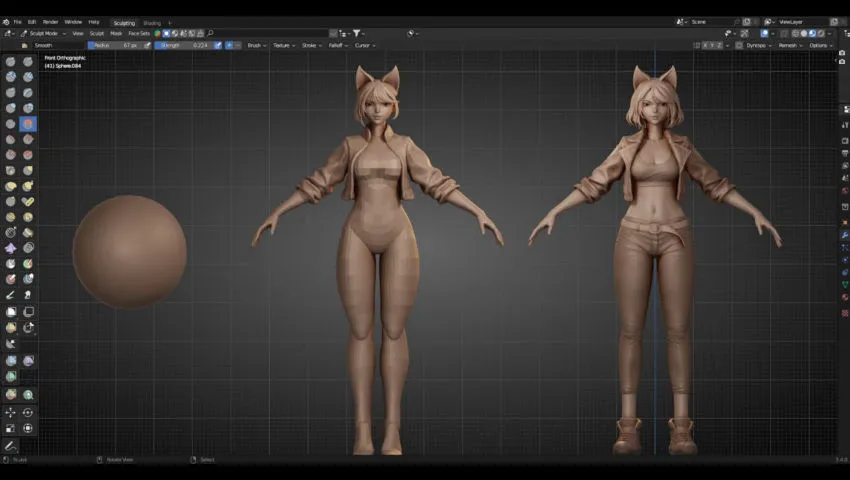
Task: Set brush direction to add (plus)
Action: [229, 46]
